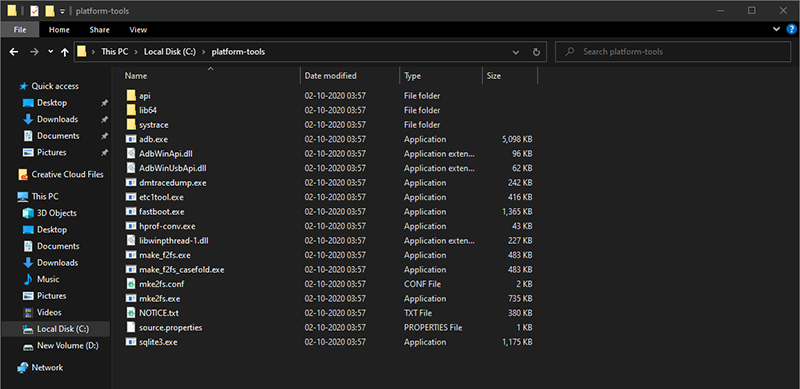Select the make_f2fs_casefold.exe file name
This screenshot has width=800, height=389.
pyautogui.click(x=182, y=269)
